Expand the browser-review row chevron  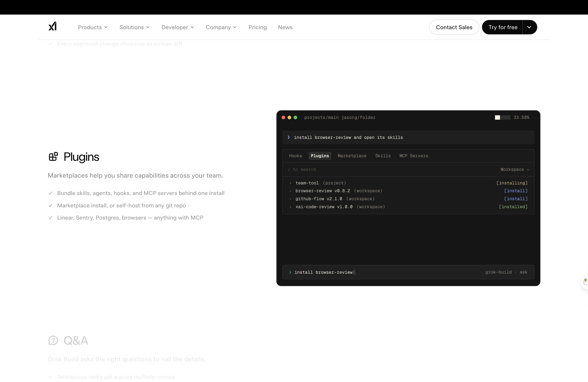coord(290,191)
